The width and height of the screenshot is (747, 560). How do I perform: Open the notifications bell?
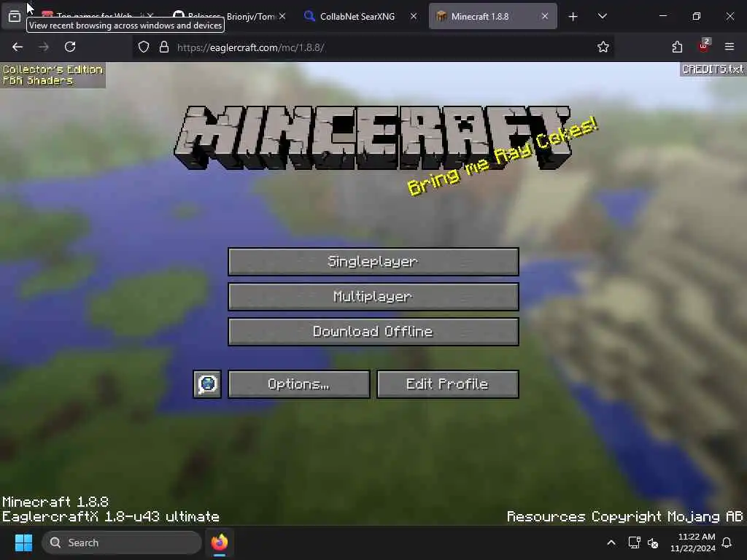pos(727,542)
